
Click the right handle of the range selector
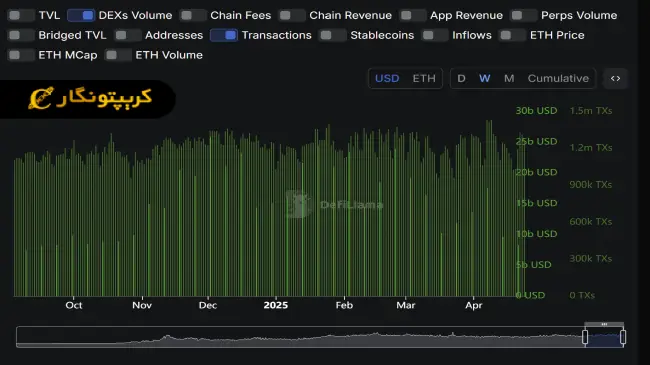tap(623, 337)
